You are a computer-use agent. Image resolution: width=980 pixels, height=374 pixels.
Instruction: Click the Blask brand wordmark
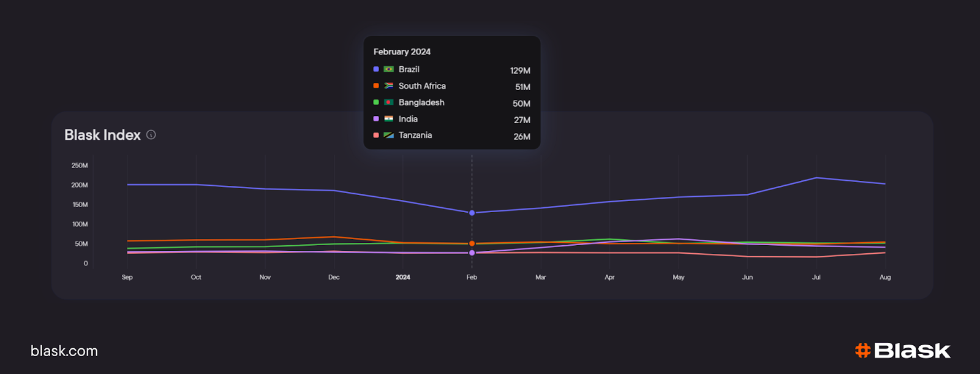(912, 351)
